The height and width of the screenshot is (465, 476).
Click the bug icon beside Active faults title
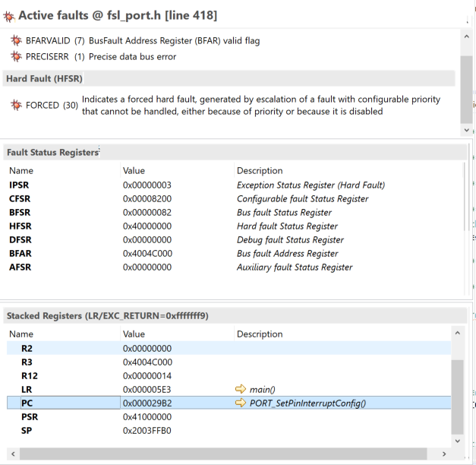pos(8,15)
